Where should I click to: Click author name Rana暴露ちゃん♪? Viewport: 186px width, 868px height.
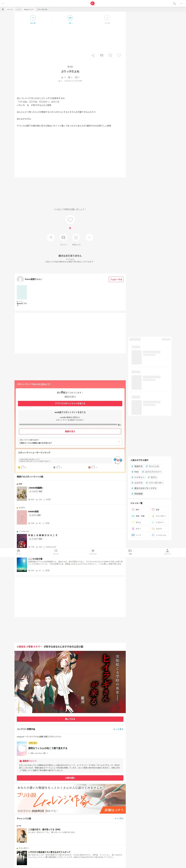point(33,279)
